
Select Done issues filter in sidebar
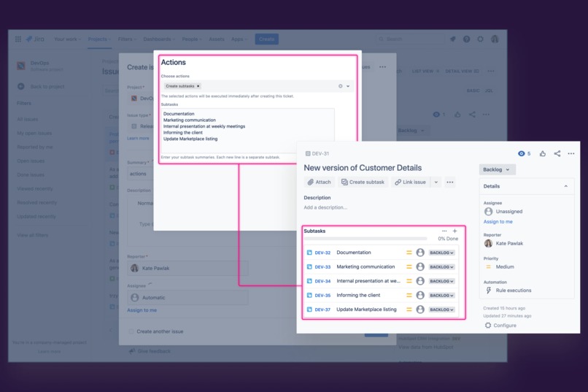click(x=31, y=174)
